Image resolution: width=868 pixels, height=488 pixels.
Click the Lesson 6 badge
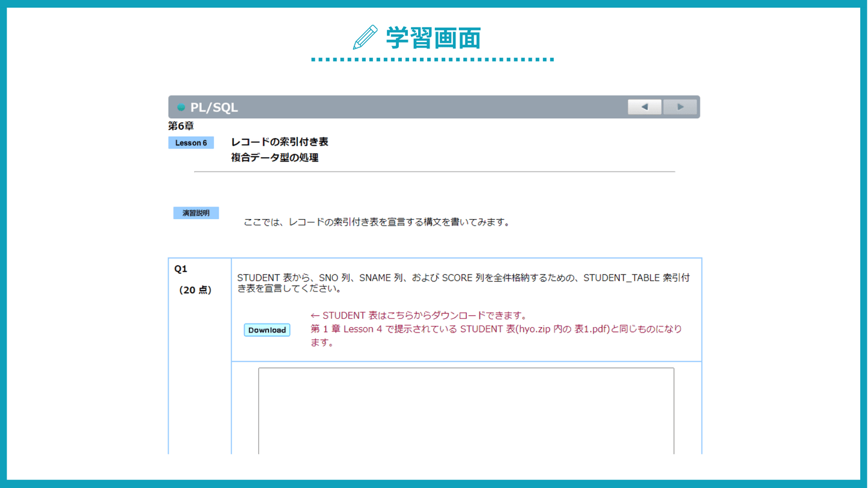click(191, 143)
